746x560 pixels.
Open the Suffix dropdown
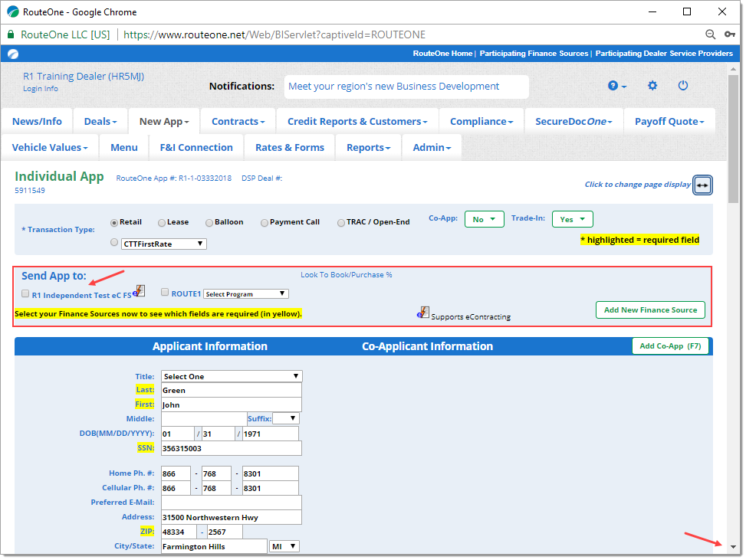point(285,418)
